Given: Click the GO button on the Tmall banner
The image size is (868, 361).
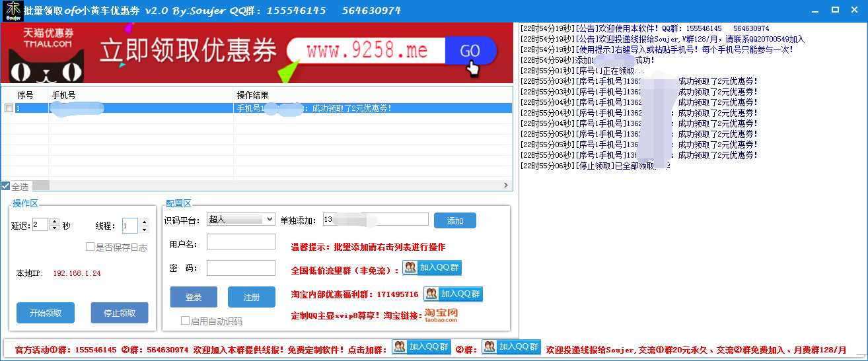Looking at the screenshot, I should (x=470, y=51).
